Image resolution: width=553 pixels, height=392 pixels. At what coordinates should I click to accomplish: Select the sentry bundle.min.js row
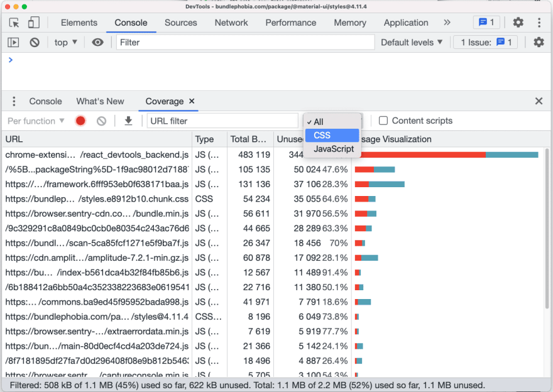pyautogui.click(x=273, y=214)
